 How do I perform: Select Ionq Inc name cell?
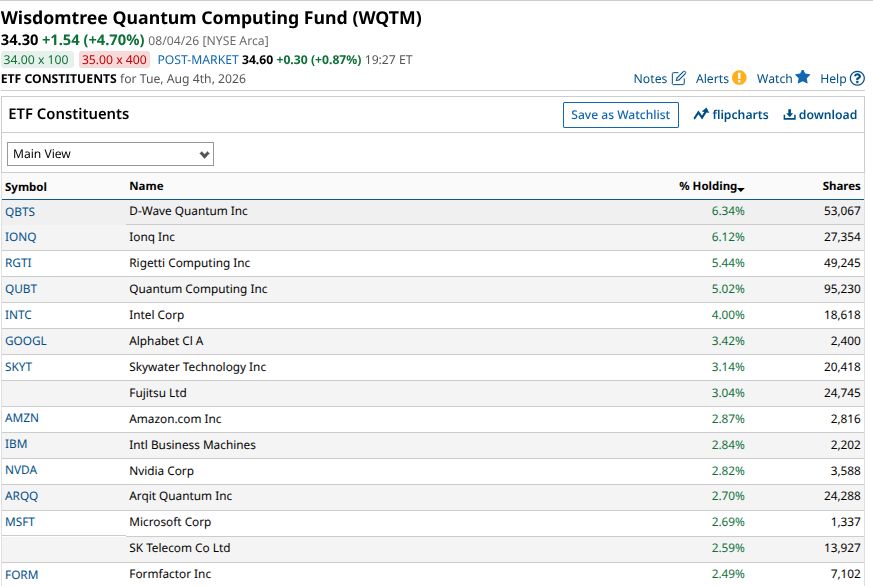click(x=152, y=237)
